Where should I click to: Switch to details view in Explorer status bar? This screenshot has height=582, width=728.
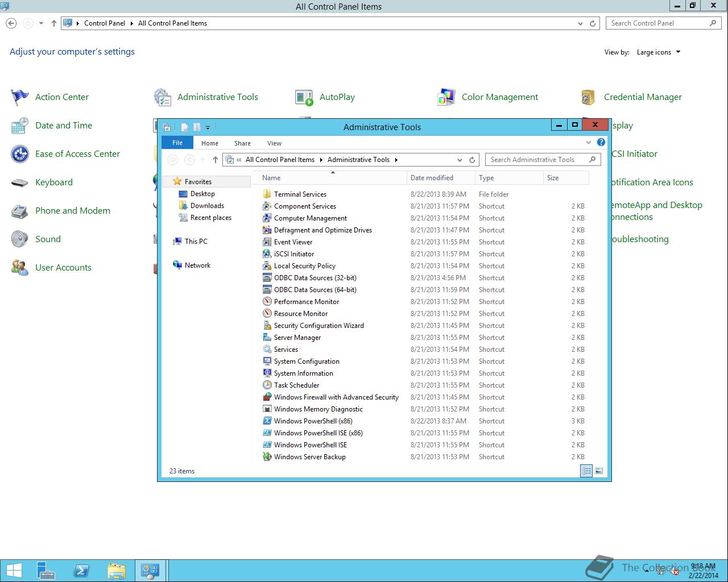point(586,471)
